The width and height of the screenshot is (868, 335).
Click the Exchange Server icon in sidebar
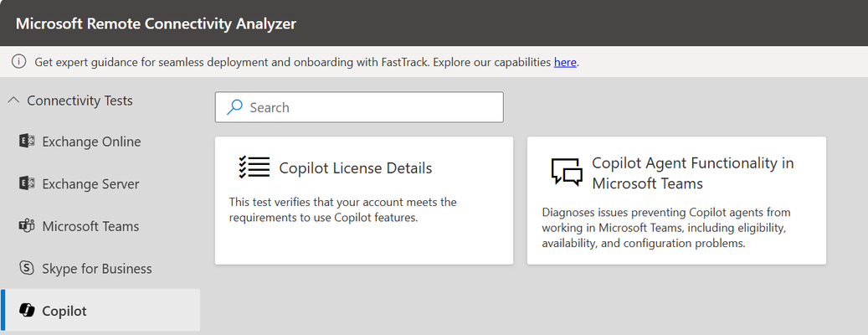pyautogui.click(x=27, y=183)
